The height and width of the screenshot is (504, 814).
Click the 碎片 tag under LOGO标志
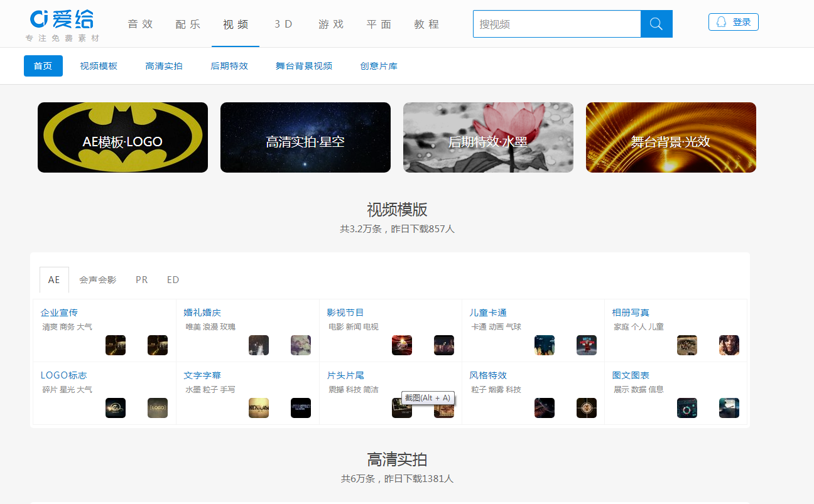point(50,390)
